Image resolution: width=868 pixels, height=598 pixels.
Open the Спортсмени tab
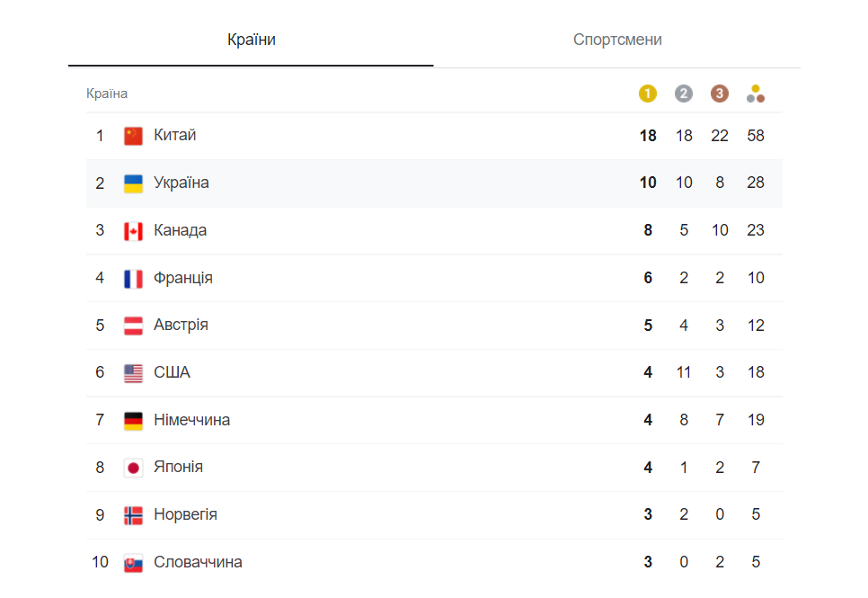[x=617, y=40]
